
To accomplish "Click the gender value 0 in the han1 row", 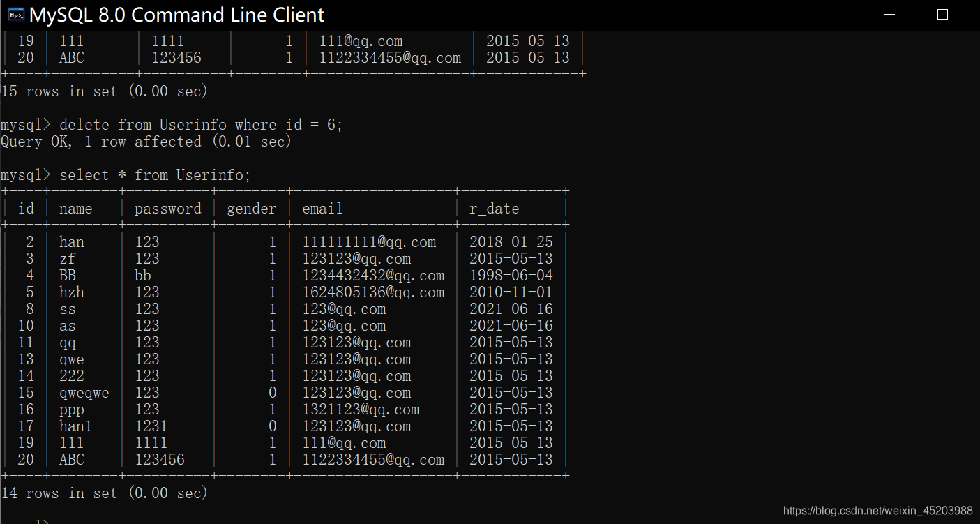I will tap(273, 426).
